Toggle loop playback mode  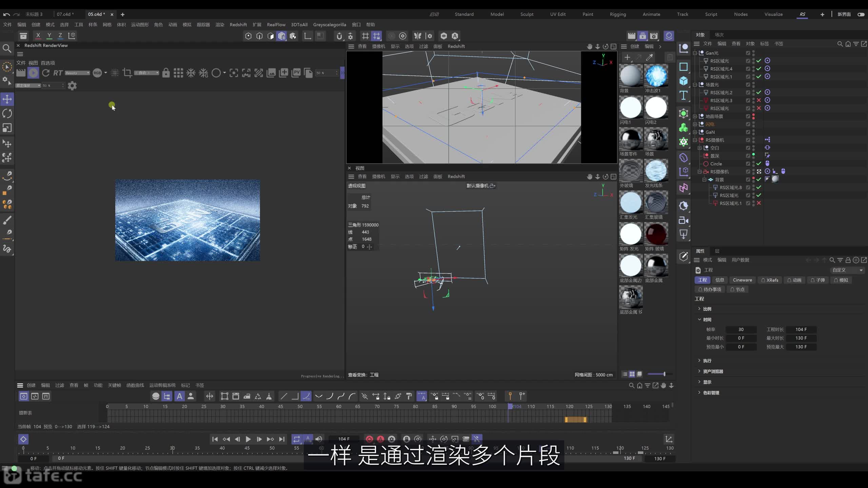pyautogui.click(x=296, y=439)
